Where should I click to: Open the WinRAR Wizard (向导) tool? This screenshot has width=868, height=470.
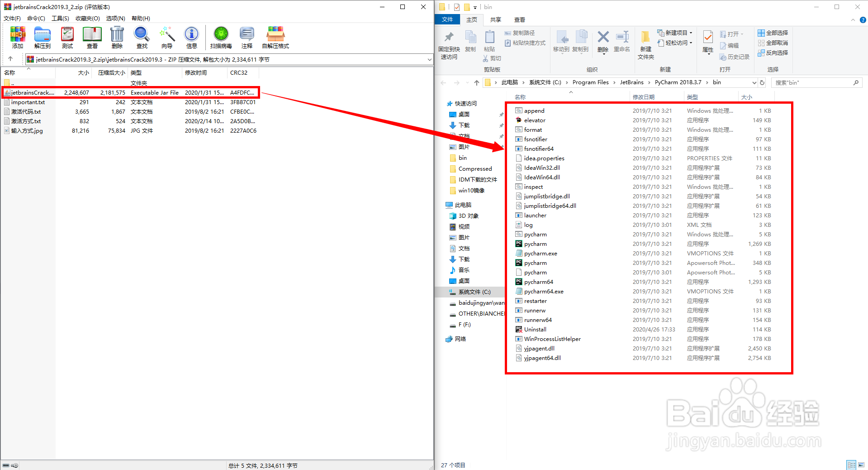166,37
